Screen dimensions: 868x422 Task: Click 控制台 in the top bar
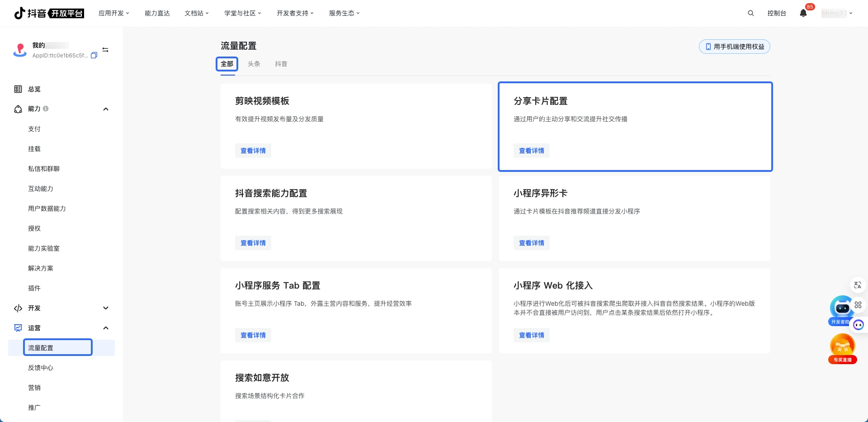pyautogui.click(x=777, y=13)
